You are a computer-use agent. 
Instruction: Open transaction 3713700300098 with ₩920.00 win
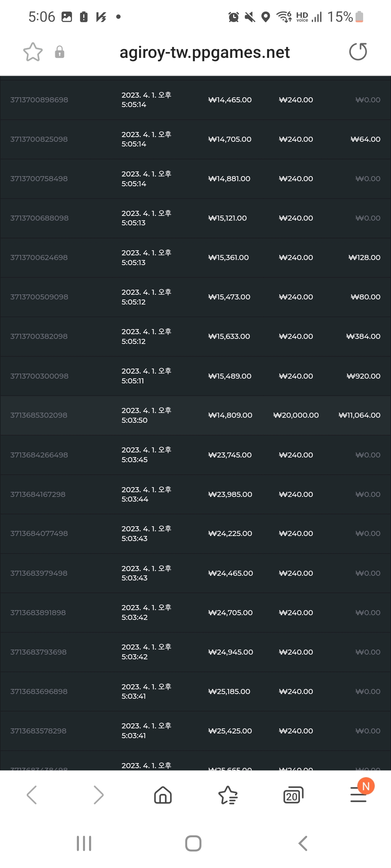click(x=195, y=376)
